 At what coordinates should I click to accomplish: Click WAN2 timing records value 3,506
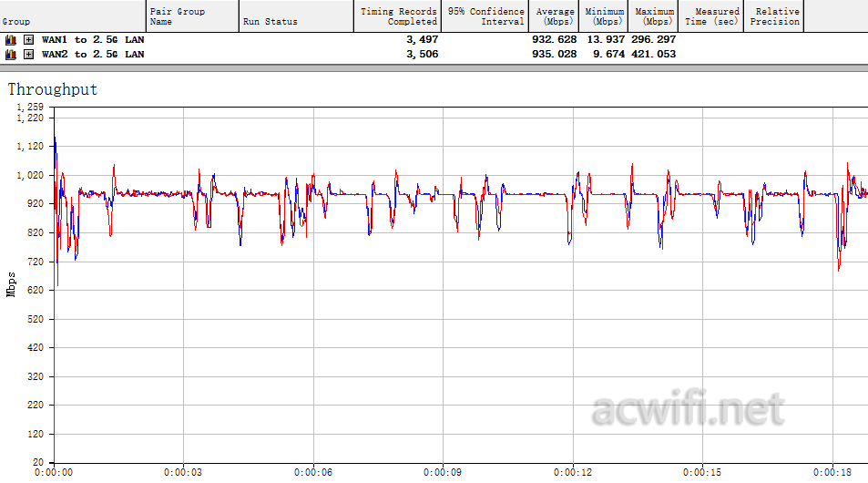[423, 55]
